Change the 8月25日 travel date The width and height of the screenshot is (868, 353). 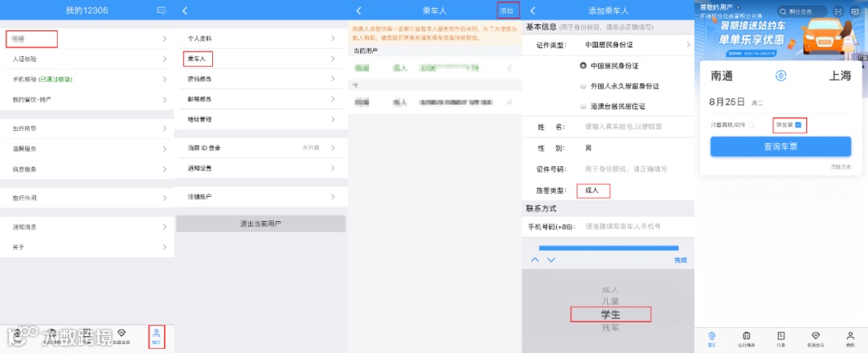click(x=727, y=102)
